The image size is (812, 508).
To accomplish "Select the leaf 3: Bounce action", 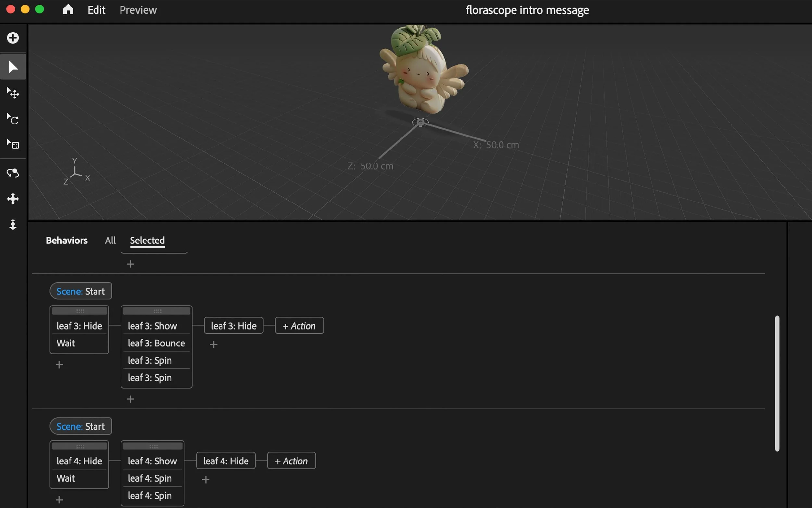I will click(156, 343).
